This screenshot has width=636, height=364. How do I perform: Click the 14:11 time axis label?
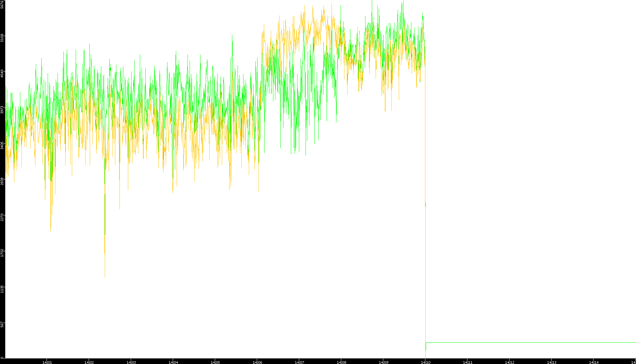coord(467,362)
